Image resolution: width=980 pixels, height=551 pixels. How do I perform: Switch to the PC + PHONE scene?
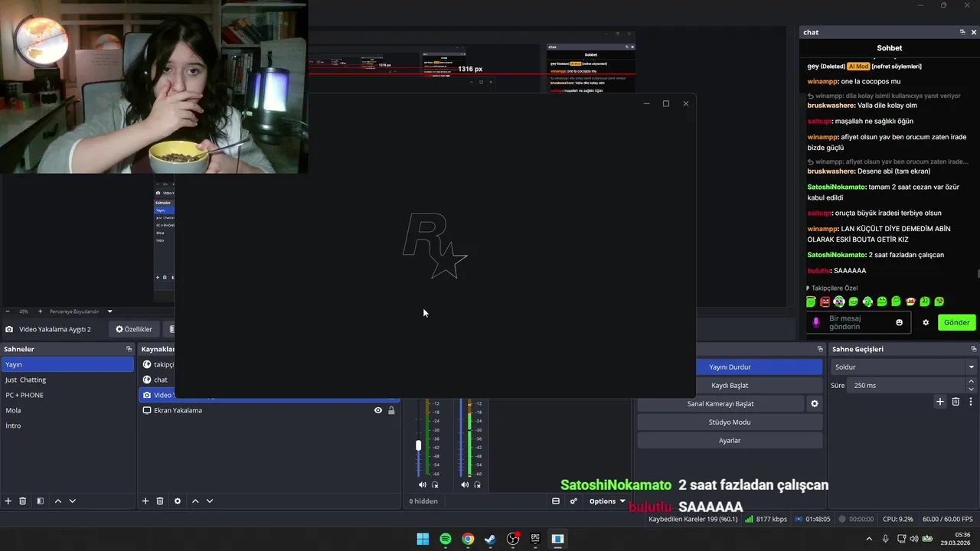(67, 395)
